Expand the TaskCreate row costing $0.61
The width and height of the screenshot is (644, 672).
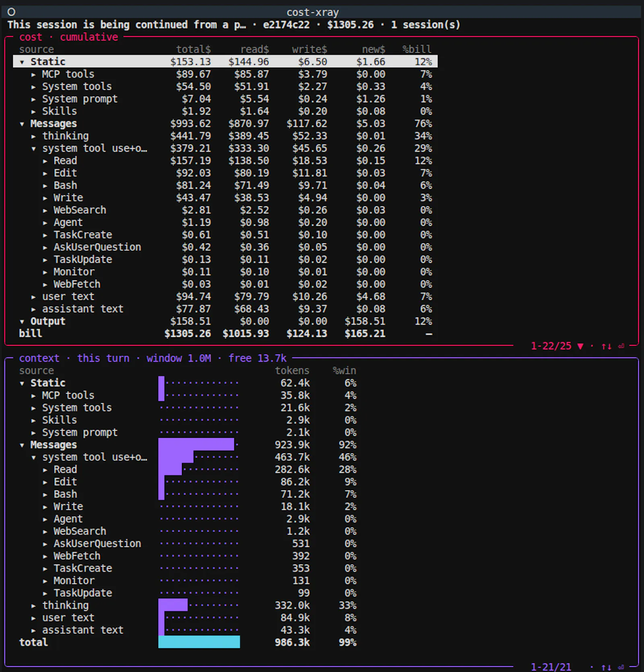point(45,235)
